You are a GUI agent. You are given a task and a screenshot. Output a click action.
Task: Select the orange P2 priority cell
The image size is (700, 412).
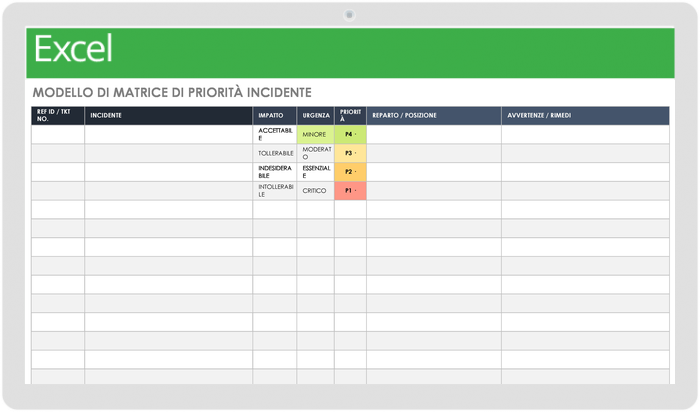[x=350, y=172]
